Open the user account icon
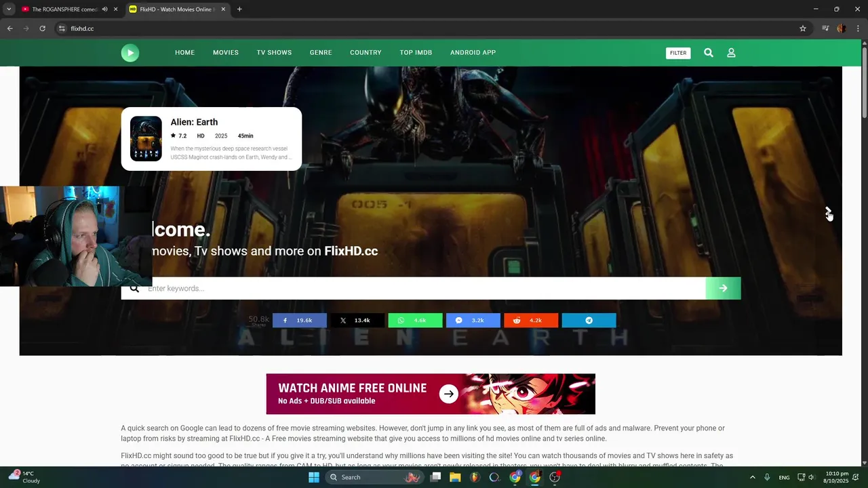This screenshot has width=868, height=488. coord(731,53)
